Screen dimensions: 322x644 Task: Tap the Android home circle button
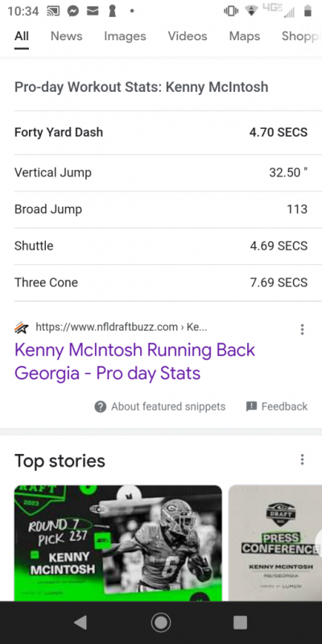[x=161, y=622]
